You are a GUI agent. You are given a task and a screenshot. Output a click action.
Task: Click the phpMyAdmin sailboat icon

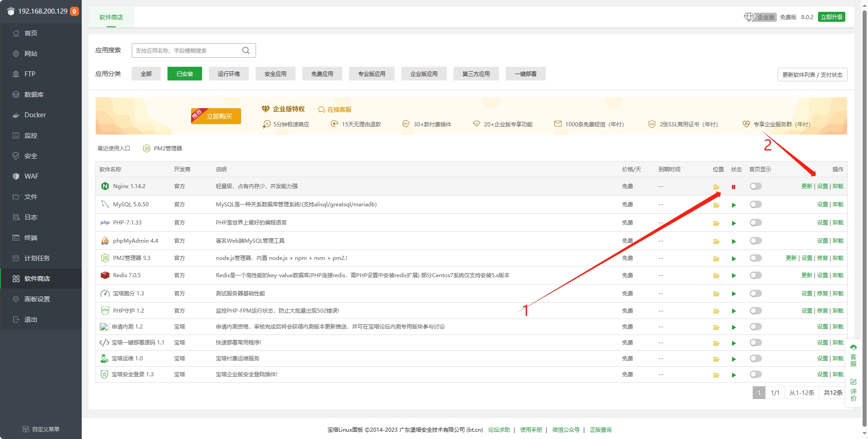click(105, 240)
